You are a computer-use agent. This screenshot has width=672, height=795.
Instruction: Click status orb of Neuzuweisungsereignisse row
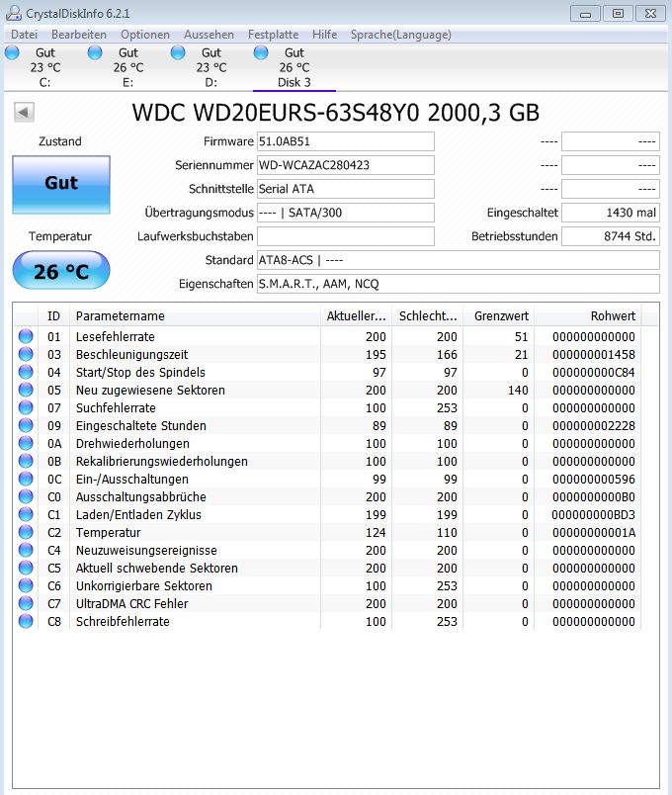[x=26, y=550]
